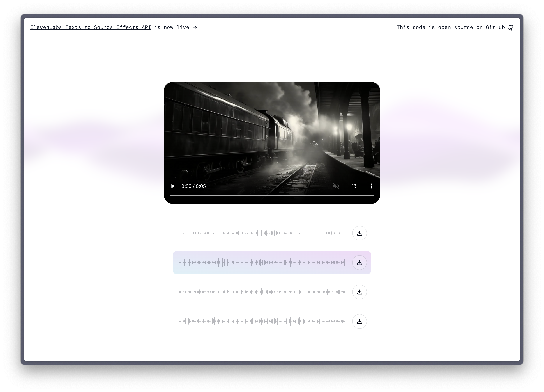Click the video time display 0:00 / 0:05
Image resolution: width=544 pixels, height=392 pixels.
[193, 186]
